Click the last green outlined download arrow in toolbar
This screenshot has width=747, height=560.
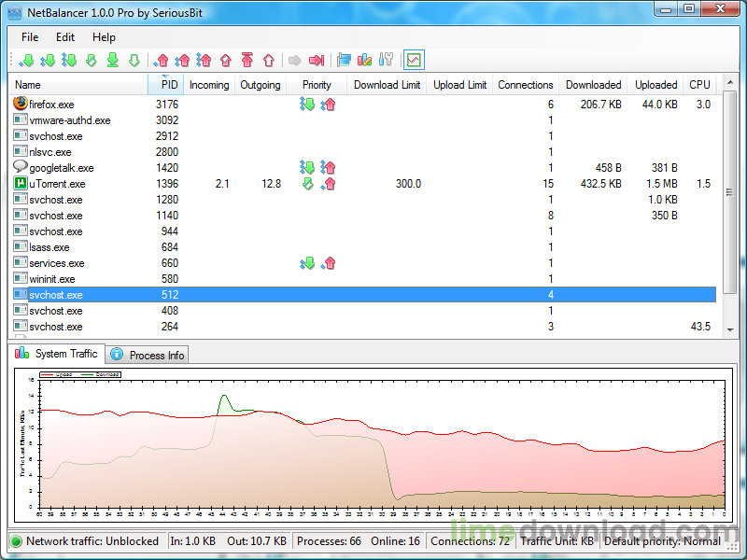[x=134, y=61]
